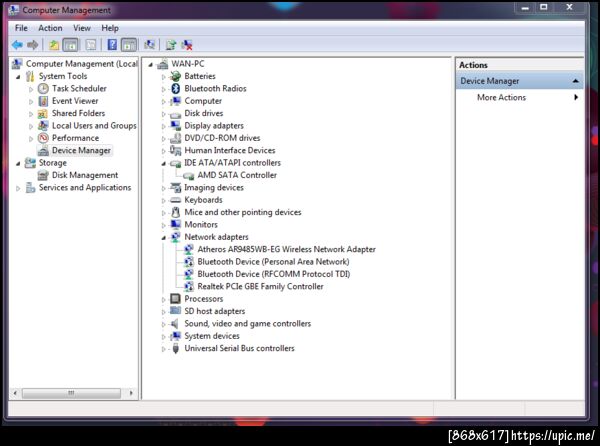Open the File menu

(21, 28)
